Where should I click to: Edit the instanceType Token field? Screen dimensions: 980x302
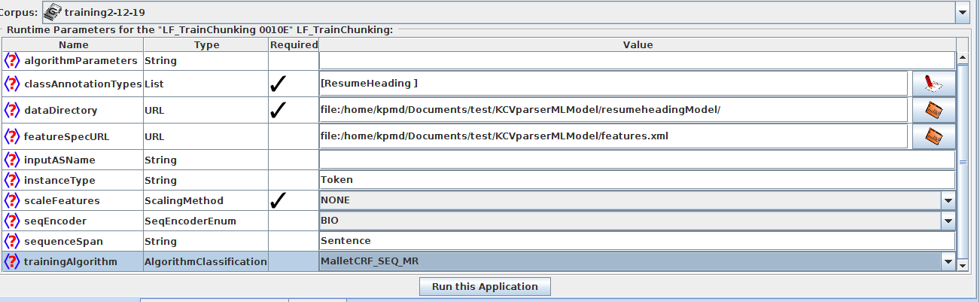(637, 180)
